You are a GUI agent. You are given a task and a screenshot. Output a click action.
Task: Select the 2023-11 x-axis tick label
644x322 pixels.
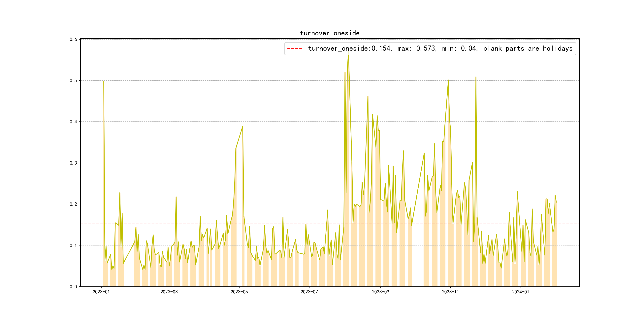tap(450, 292)
